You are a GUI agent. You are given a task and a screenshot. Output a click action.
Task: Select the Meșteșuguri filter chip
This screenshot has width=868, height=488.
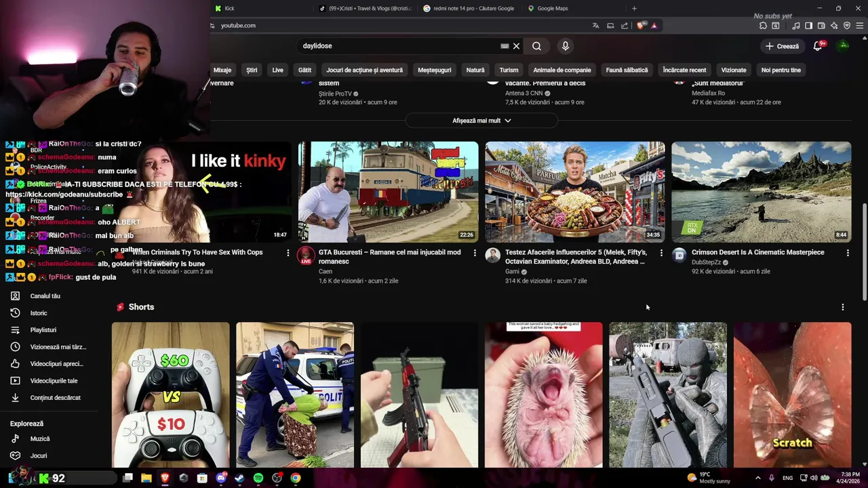coord(435,70)
